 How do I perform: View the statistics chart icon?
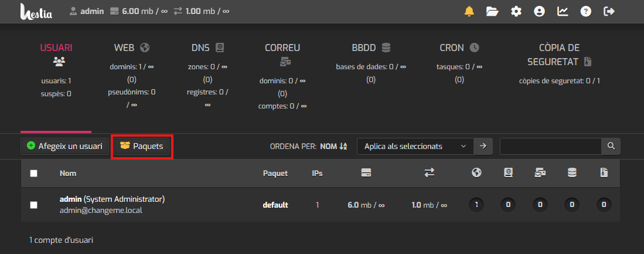click(x=563, y=11)
